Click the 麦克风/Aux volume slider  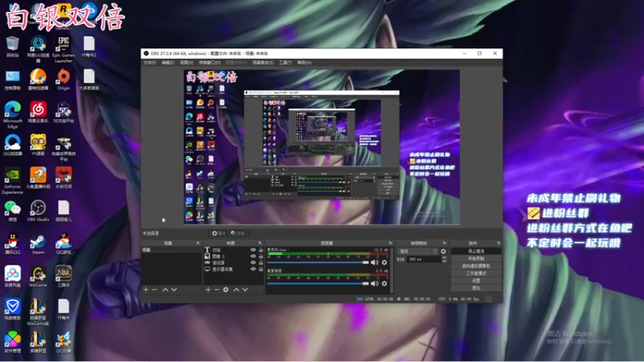pyautogui.click(x=318, y=262)
